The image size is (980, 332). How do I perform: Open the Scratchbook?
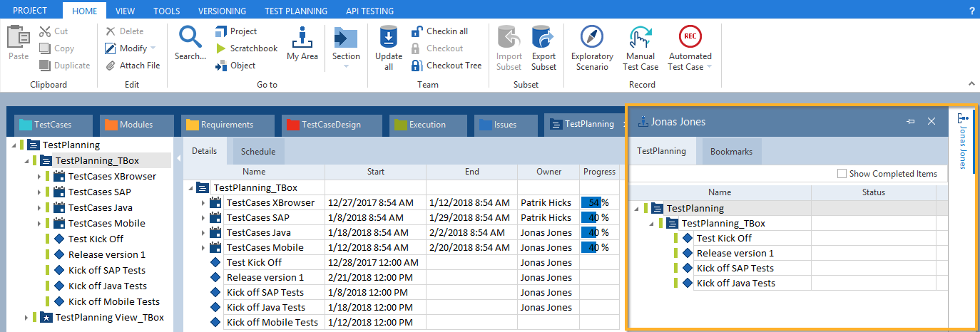click(246, 48)
